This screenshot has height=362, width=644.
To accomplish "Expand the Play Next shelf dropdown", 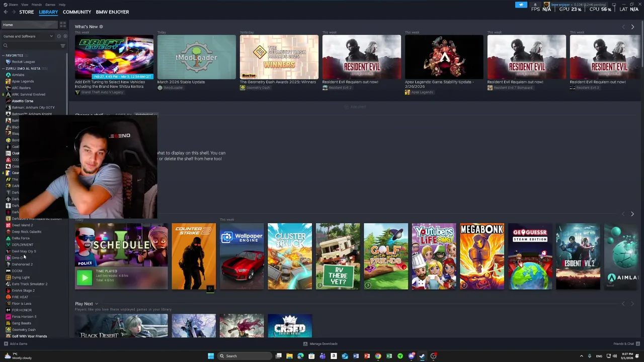I will click(97, 304).
